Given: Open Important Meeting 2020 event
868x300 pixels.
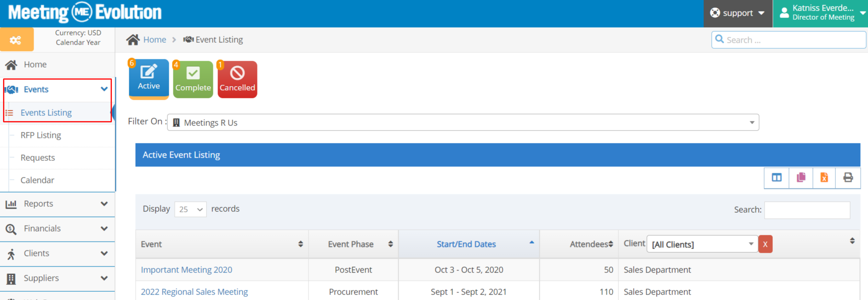Looking at the screenshot, I should 186,270.
